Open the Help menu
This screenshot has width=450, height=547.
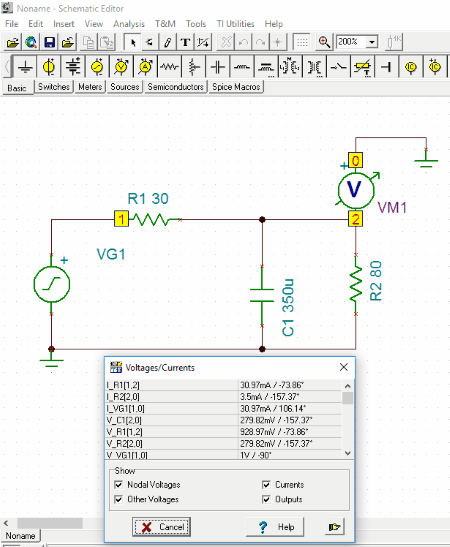point(273,24)
